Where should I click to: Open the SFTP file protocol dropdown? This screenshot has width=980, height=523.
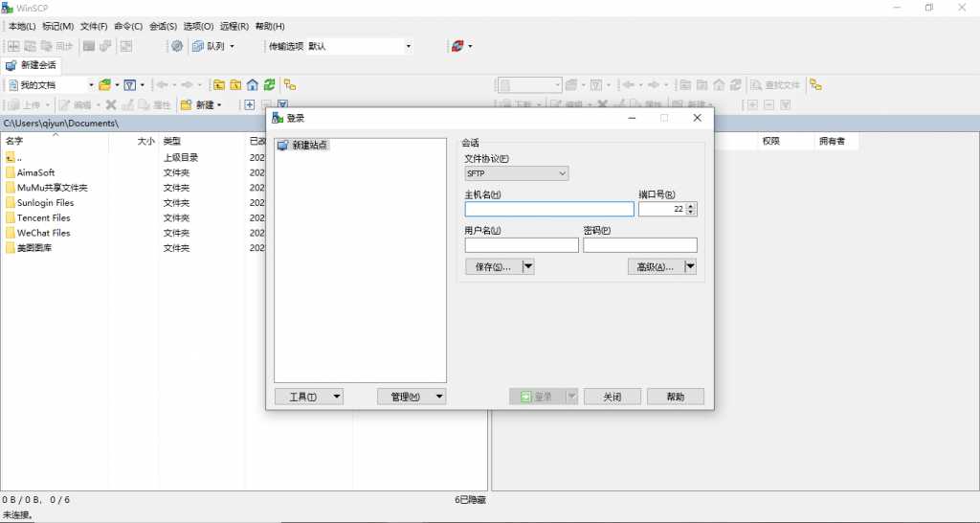pos(516,173)
